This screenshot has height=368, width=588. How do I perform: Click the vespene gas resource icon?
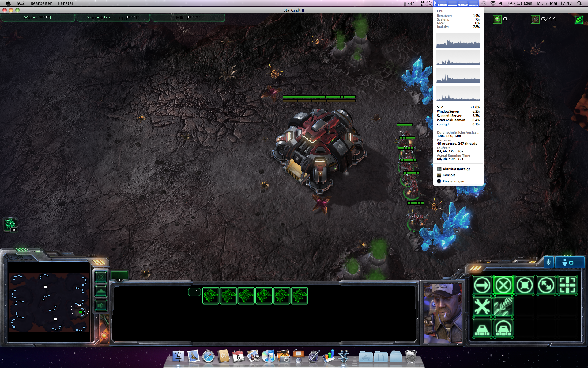[x=497, y=19]
